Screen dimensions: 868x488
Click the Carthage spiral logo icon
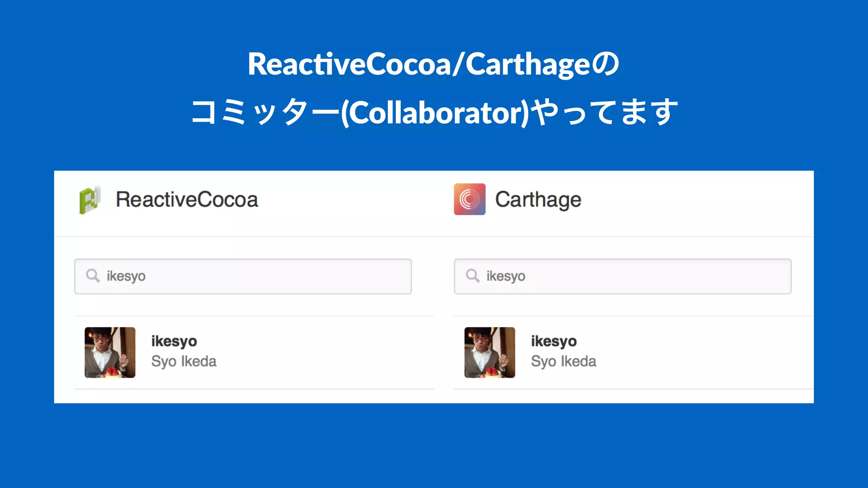tap(470, 199)
